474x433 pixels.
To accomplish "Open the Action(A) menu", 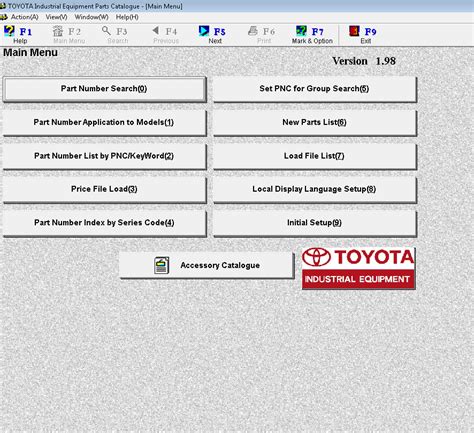I will (x=25, y=17).
